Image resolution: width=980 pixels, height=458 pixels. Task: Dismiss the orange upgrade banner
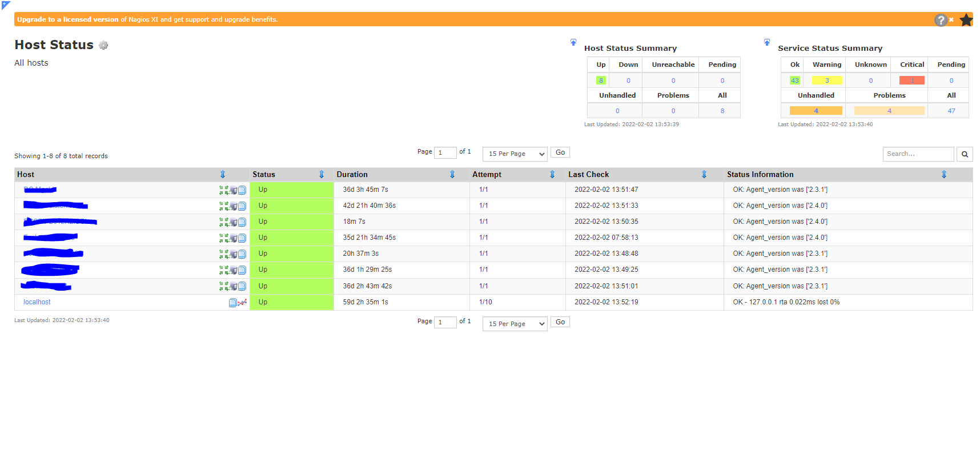[951, 20]
